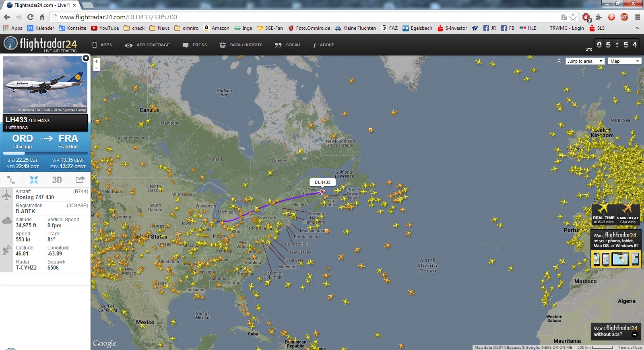Expand the check bookmark folder
Viewport: 644px width, 350px height.
134,28
